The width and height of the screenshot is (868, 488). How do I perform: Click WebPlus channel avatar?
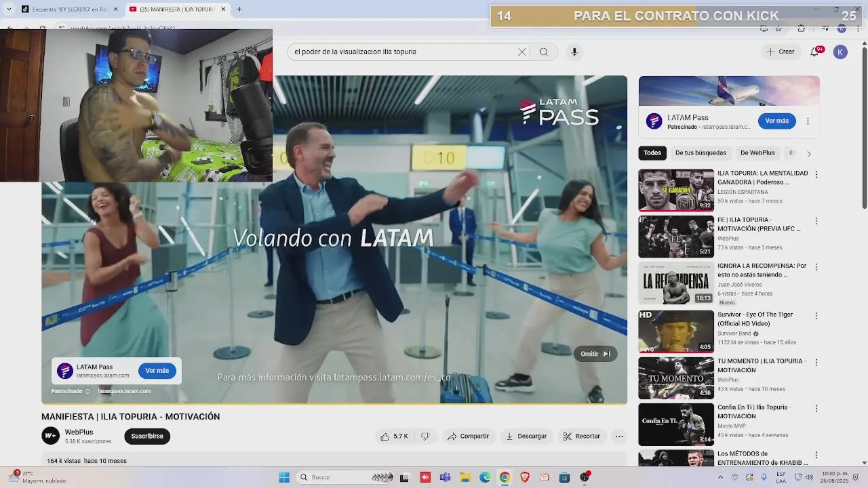pos(51,436)
